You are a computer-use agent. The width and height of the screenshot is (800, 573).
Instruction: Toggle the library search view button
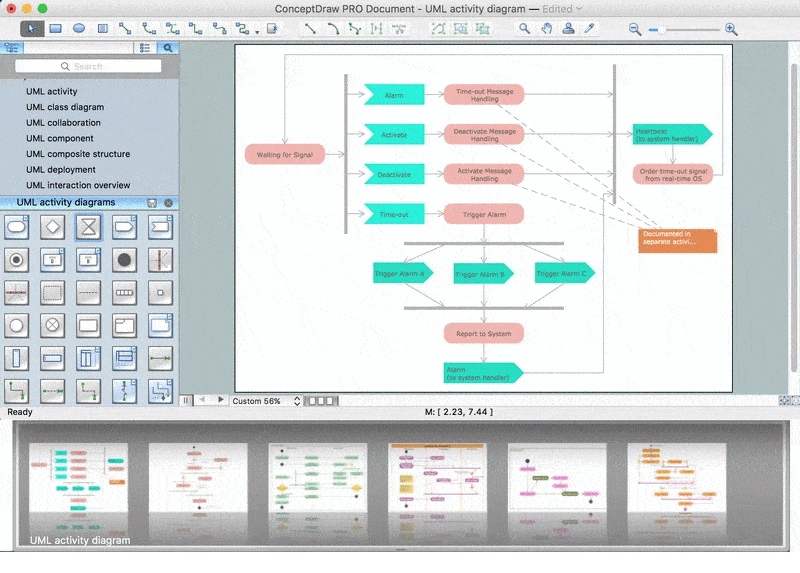coord(168,47)
